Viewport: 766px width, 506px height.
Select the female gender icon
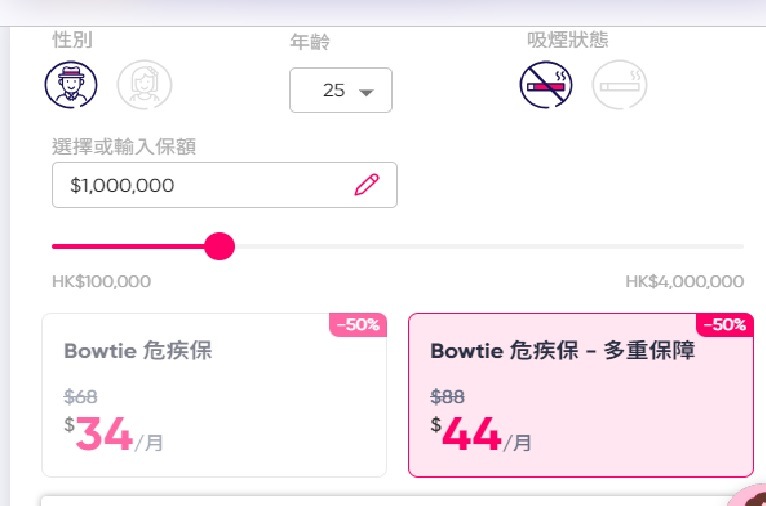(x=145, y=84)
